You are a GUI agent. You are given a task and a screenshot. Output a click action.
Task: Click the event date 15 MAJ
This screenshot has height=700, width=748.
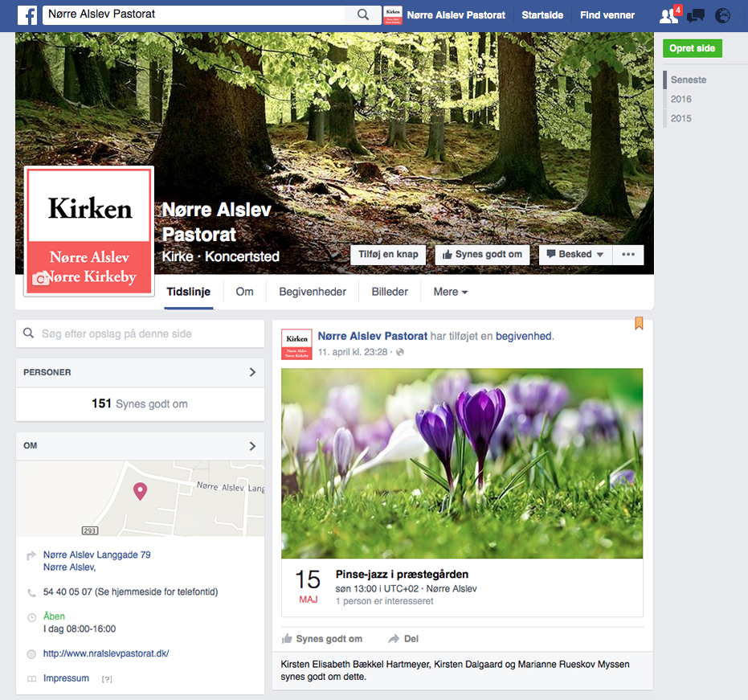(x=308, y=587)
